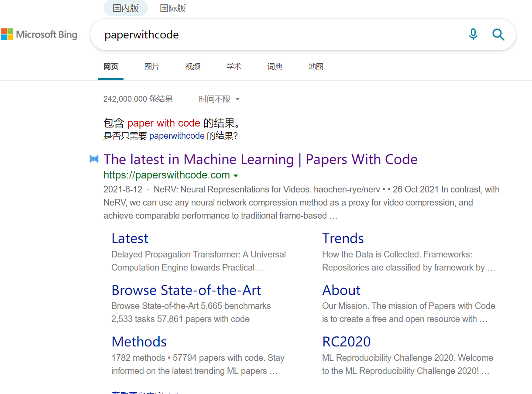Viewport: 532px width, 394px height.
Task: Open the Trends sitelink
Action: [x=343, y=238]
